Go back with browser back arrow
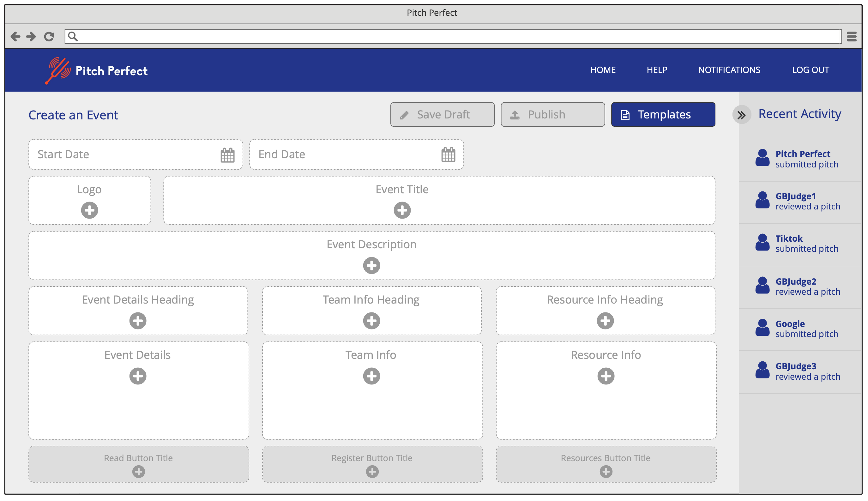Image resolution: width=868 pixels, height=501 pixels. [x=15, y=36]
